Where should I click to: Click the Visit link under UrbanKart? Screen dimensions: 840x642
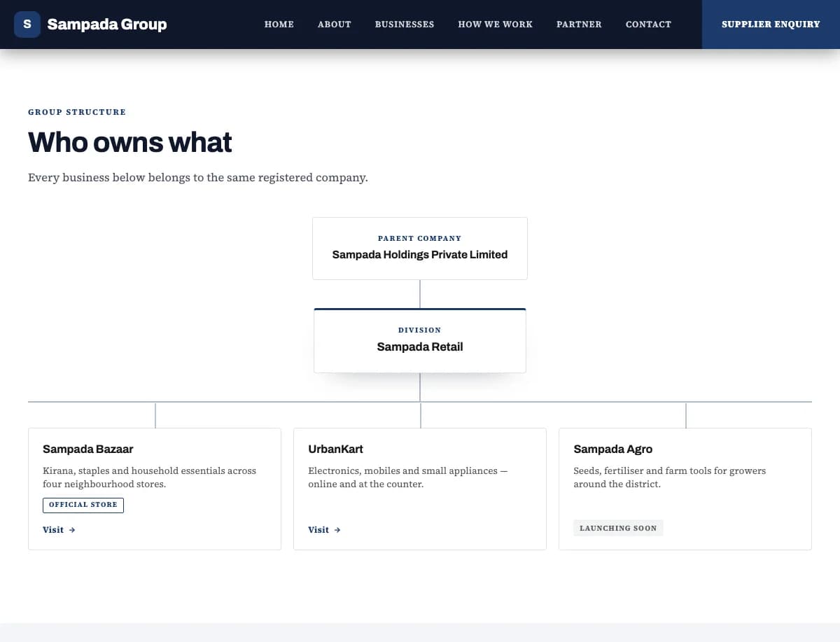coord(325,530)
